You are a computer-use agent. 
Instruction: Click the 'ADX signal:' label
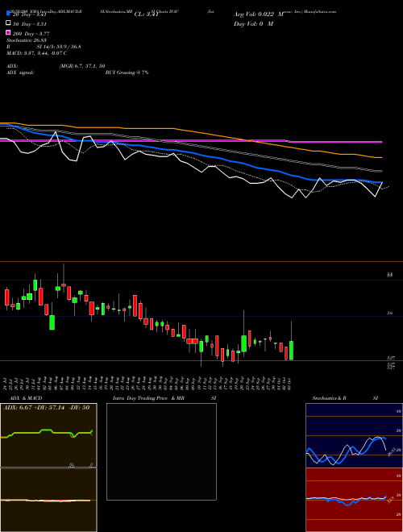pos(20,73)
